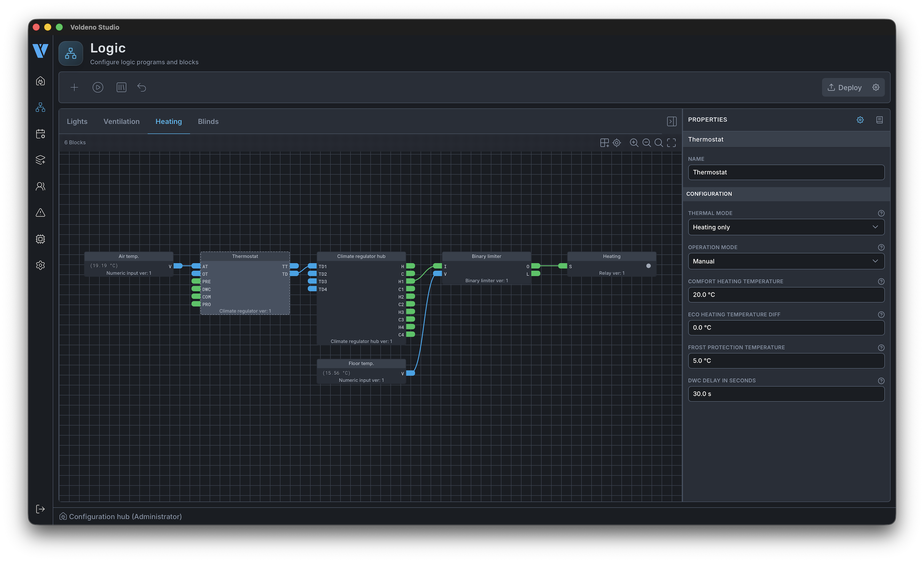Open the block library icon next to Run
The width and height of the screenshot is (924, 562).
122,87
